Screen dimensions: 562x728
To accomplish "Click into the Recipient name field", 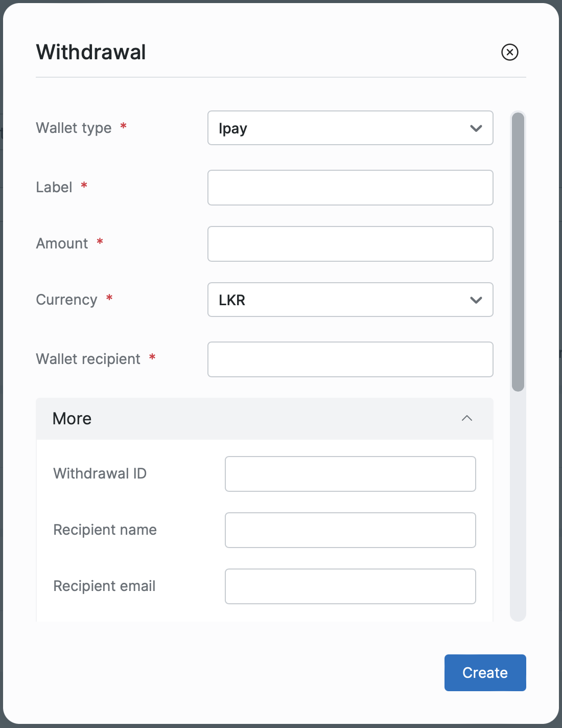I will point(350,530).
